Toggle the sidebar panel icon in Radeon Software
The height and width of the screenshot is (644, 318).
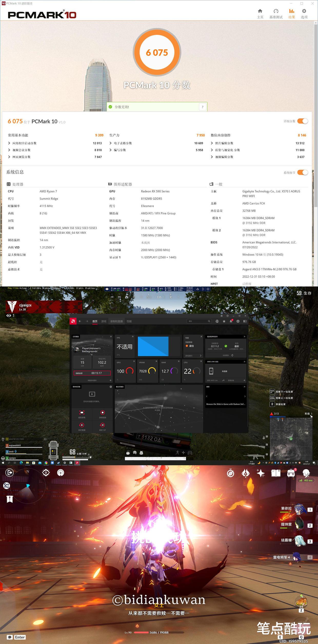[245, 321]
